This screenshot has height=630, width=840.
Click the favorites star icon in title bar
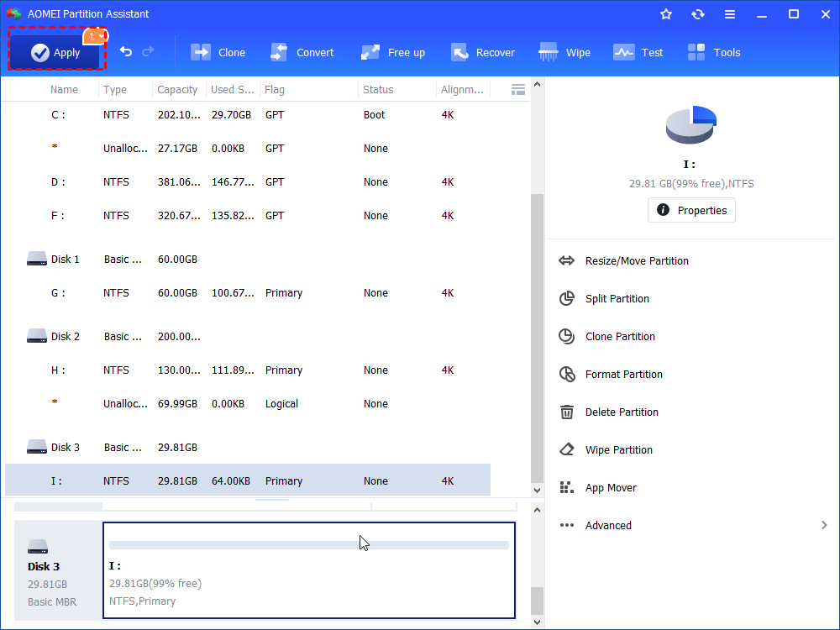[x=666, y=14]
